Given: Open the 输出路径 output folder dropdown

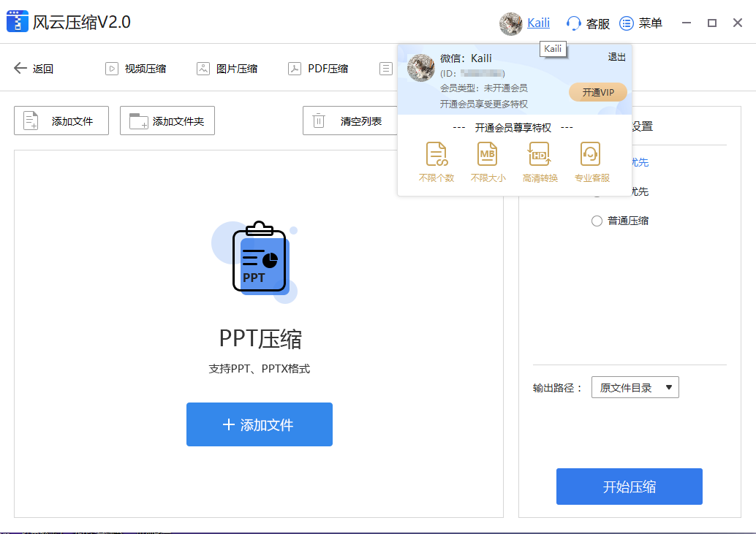Looking at the screenshot, I should coord(635,387).
